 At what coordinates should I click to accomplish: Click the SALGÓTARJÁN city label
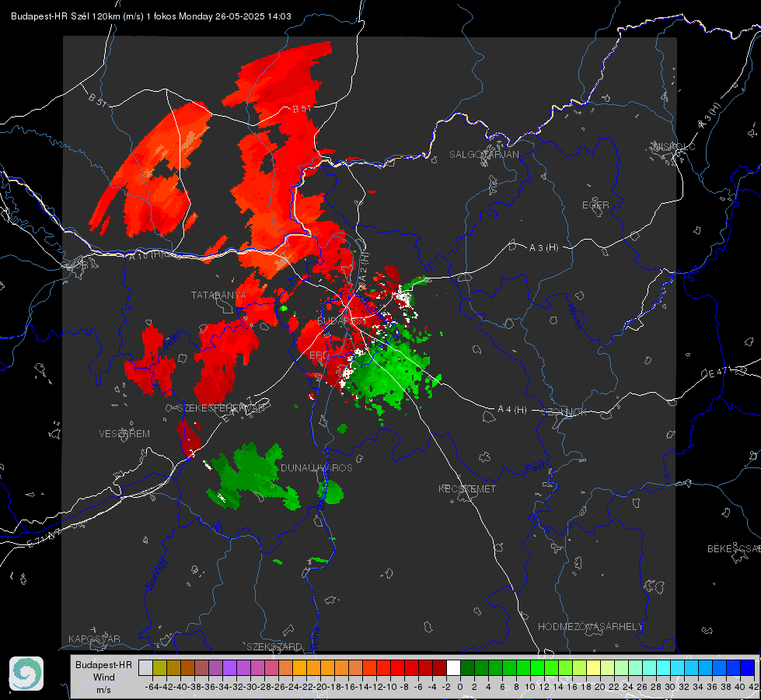click(483, 155)
